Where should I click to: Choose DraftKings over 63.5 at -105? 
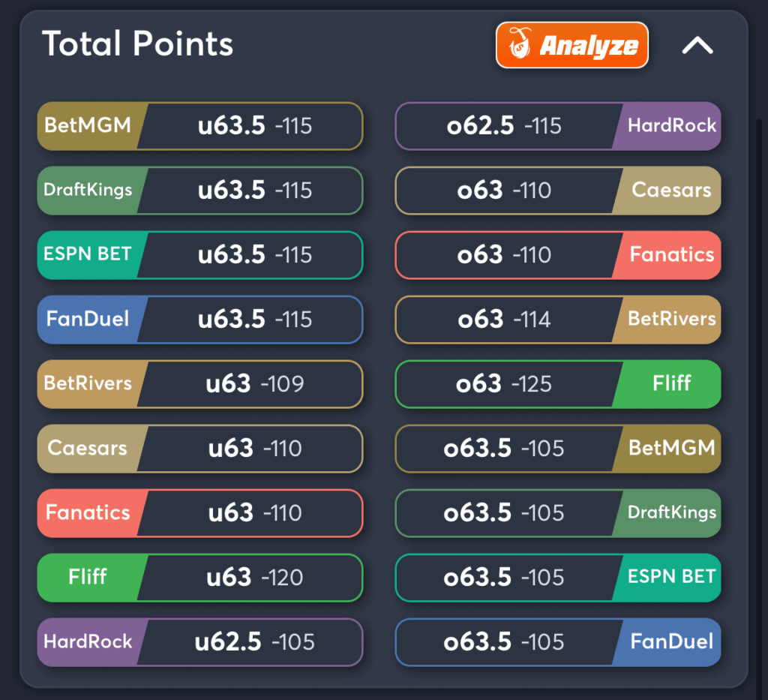[558, 513]
